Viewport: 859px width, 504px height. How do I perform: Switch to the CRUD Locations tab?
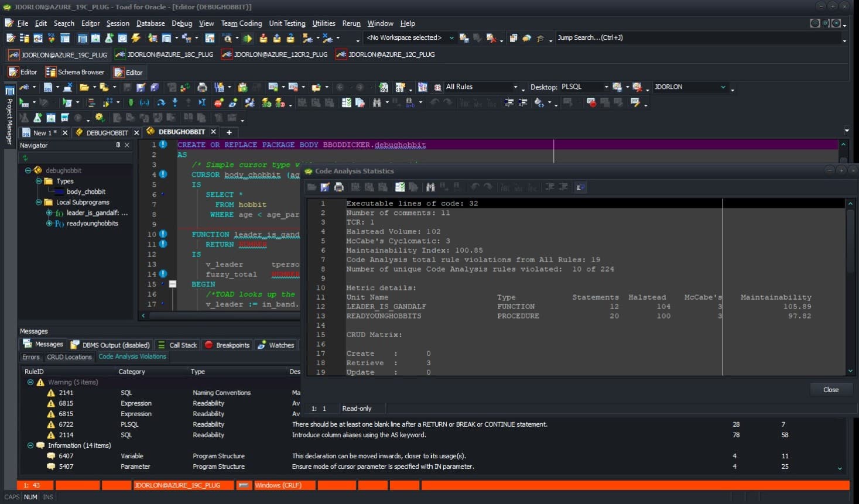(x=69, y=357)
